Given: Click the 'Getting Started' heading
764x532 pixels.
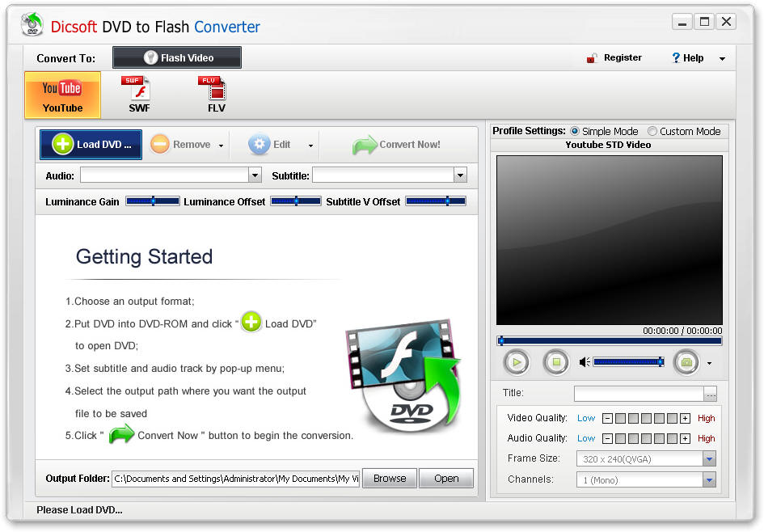Looking at the screenshot, I should 144,256.
